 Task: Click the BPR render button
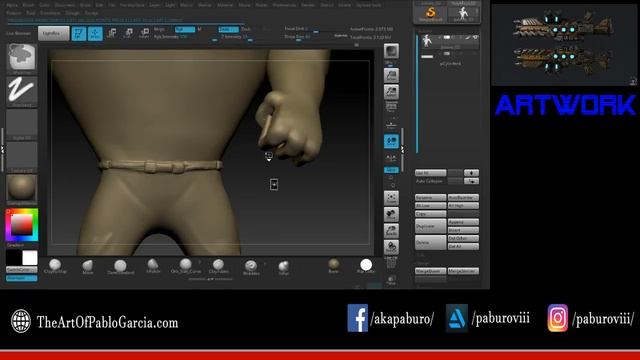391,52
